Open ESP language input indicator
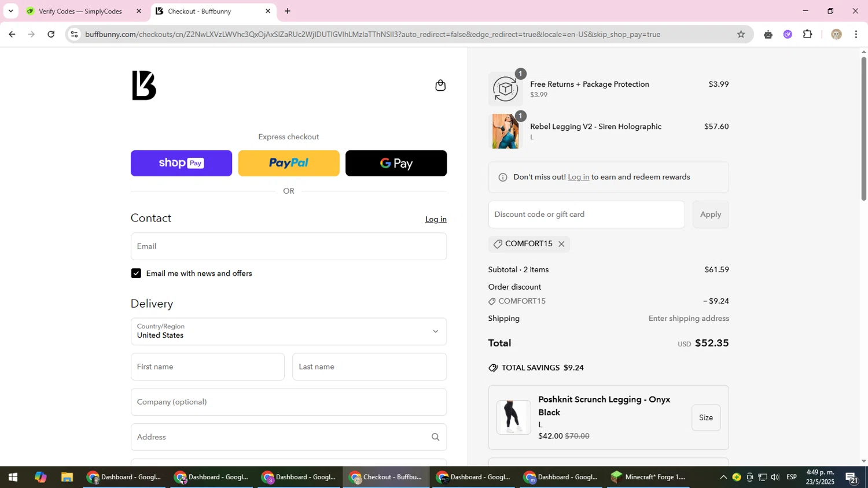Screen dimensions: 868x488 pos(792,477)
